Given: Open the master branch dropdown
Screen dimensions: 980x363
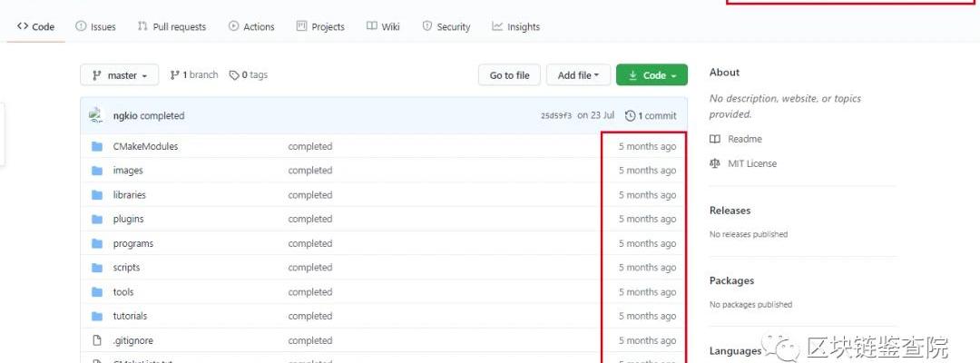Looking at the screenshot, I should [119, 75].
